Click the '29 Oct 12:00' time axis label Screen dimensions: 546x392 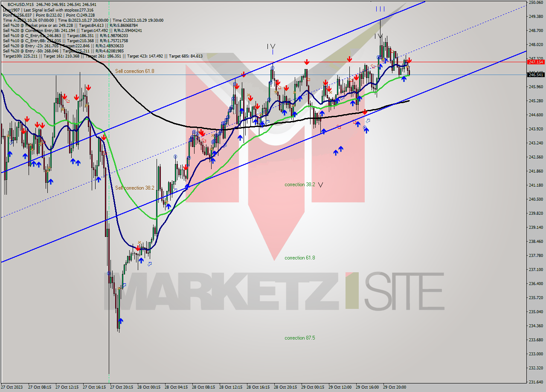pos(340,388)
